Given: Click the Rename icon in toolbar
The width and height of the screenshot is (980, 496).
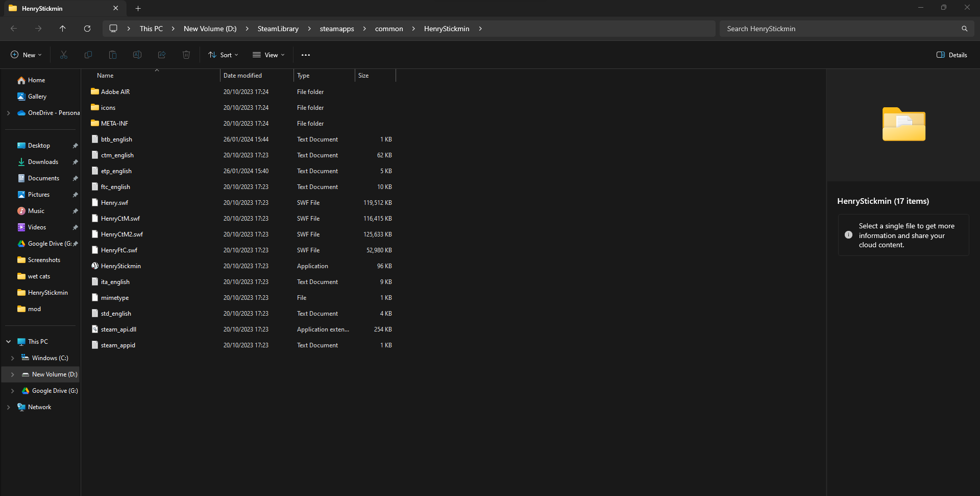Looking at the screenshot, I should click(x=137, y=55).
